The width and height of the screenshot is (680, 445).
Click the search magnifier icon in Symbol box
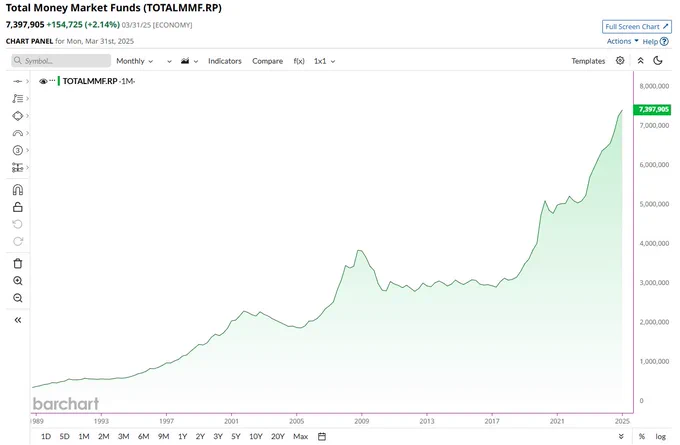pyautogui.click(x=17, y=60)
